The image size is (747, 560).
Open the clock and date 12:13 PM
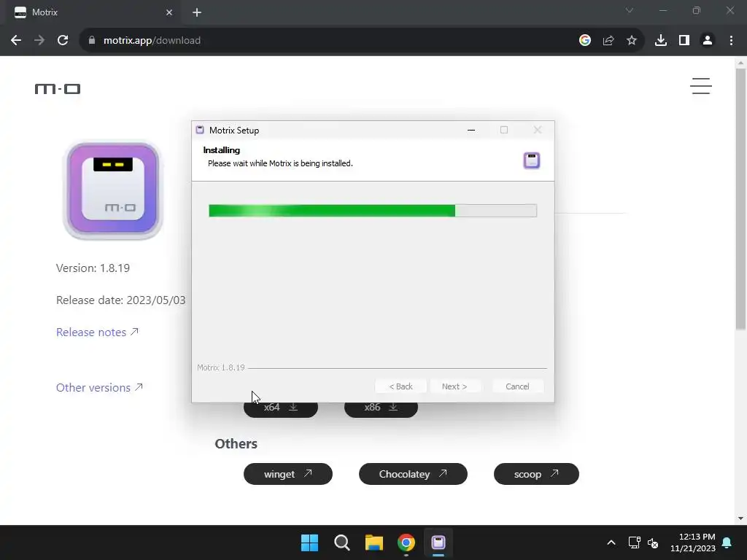[x=693, y=542]
